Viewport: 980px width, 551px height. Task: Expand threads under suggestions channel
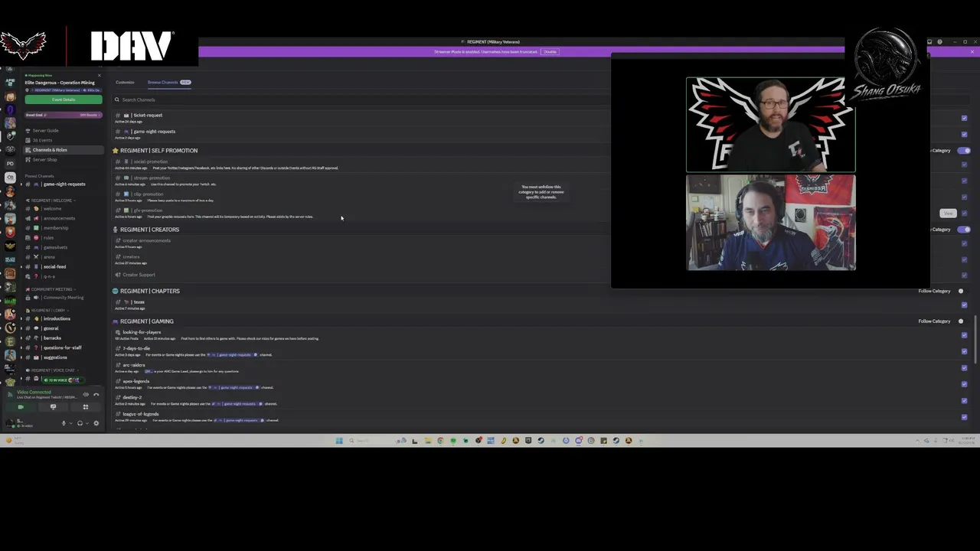pos(21,357)
